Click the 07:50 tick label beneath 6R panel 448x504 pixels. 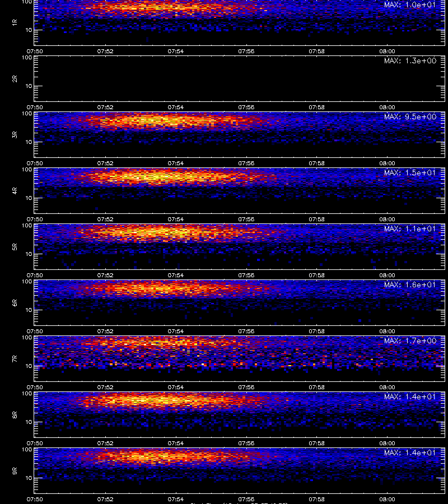tap(35, 331)
